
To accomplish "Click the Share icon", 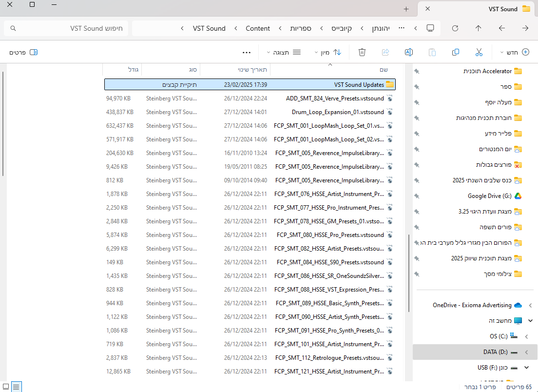I will 385,52.
